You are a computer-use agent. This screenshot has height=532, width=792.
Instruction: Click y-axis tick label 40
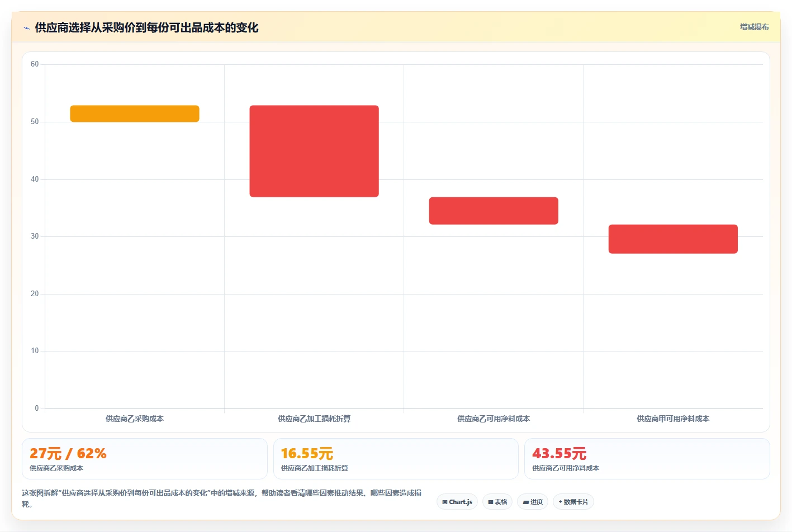[35, 179]
